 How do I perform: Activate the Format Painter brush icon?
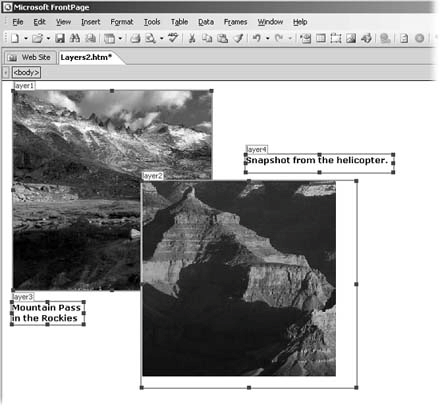(238, 38)
